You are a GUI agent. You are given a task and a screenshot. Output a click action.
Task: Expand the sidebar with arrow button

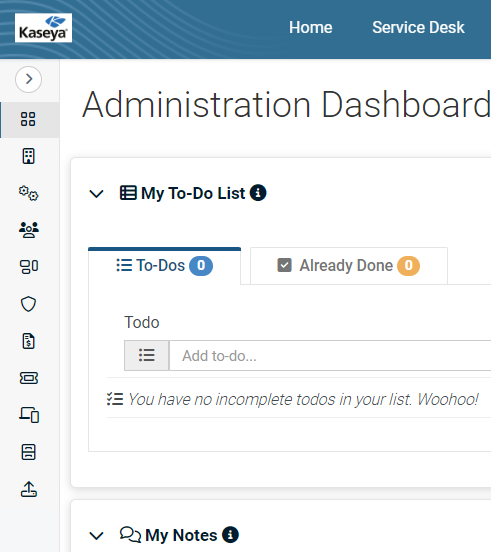(29, 79)
